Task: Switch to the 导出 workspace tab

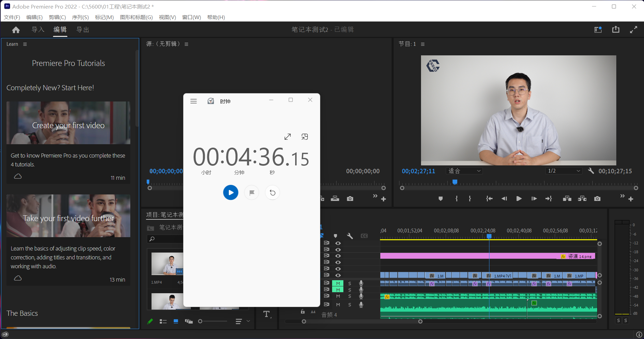Action: tap(82, 30)
